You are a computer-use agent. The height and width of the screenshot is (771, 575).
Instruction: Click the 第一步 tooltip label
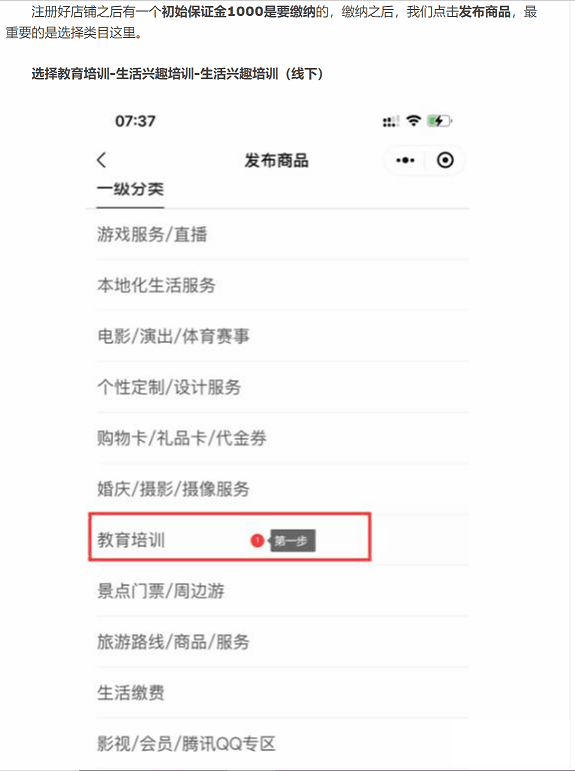click(x=292, y=541)
